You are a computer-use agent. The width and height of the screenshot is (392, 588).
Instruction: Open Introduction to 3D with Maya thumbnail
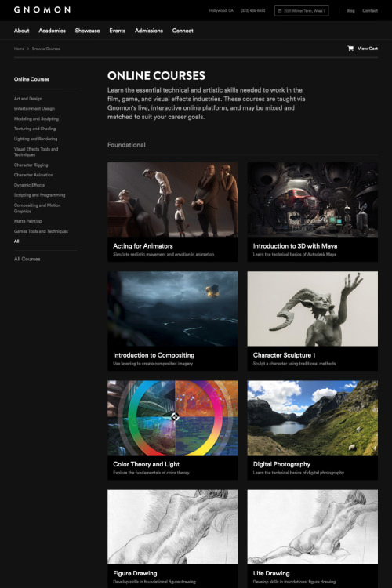coord(313,199)
